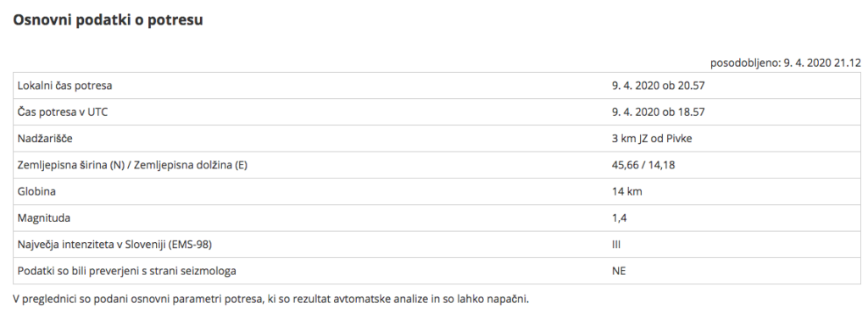The height and width of the screenshot is (314, 868).
Task: Click the 'Nadžarišče' row label
Action: [x=45, y=139]
